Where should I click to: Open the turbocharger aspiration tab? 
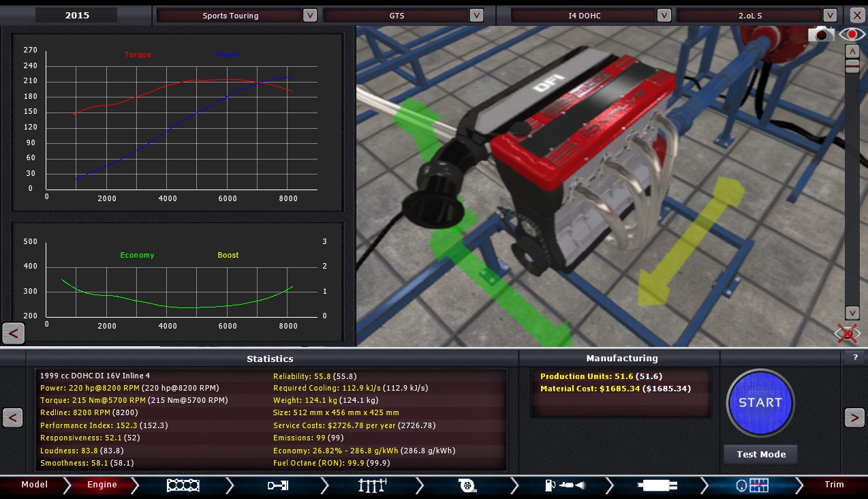[x=467, y=485]
